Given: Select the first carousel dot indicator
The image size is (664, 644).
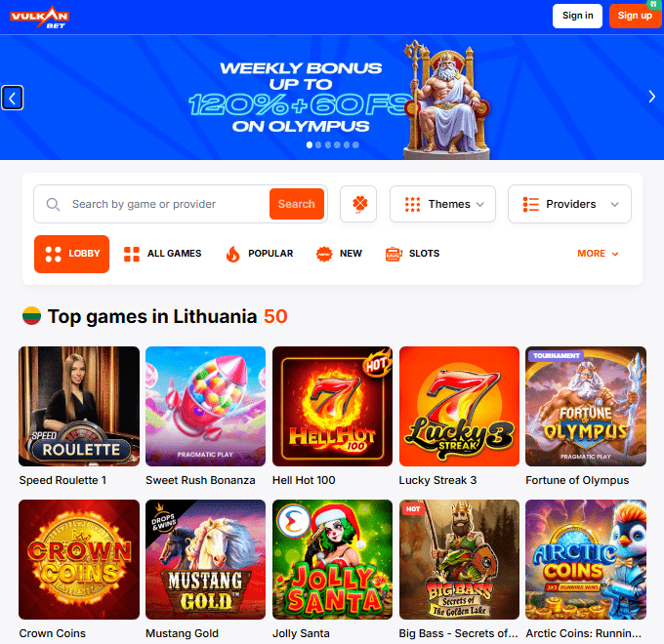Looking at the screenshot, I should point(310,145).
